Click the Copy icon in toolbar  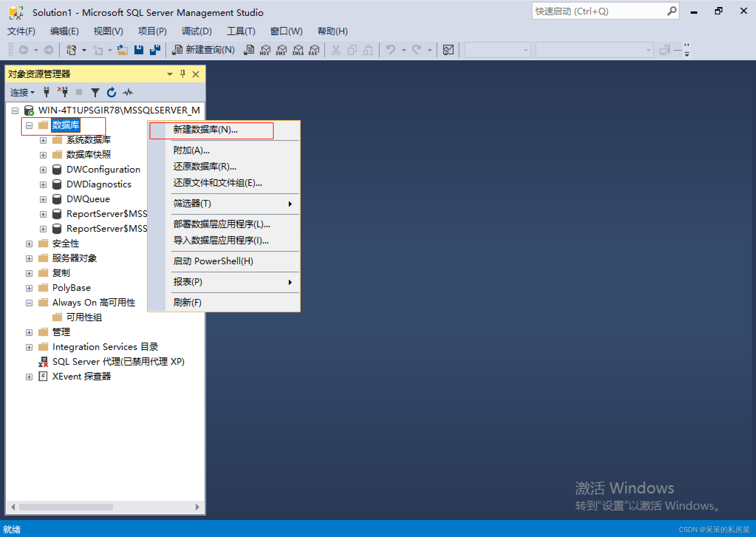click(352, 50)
